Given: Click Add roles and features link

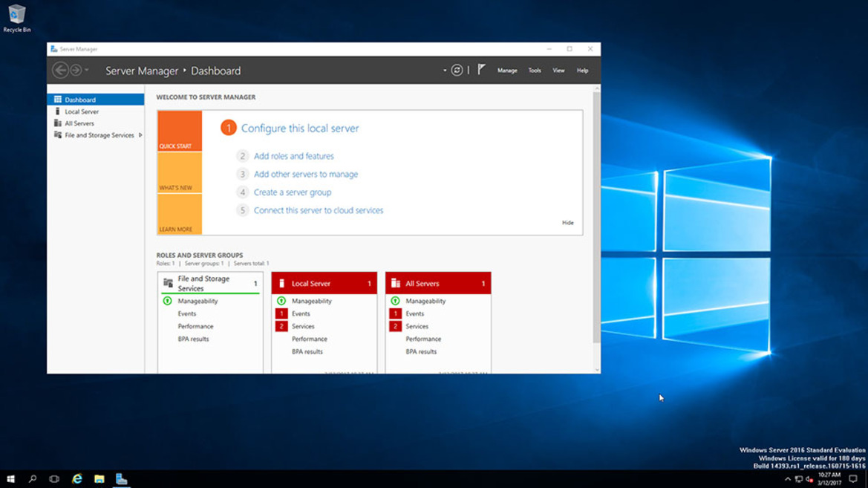Looking at the screenshot, I should click(294, 156).
